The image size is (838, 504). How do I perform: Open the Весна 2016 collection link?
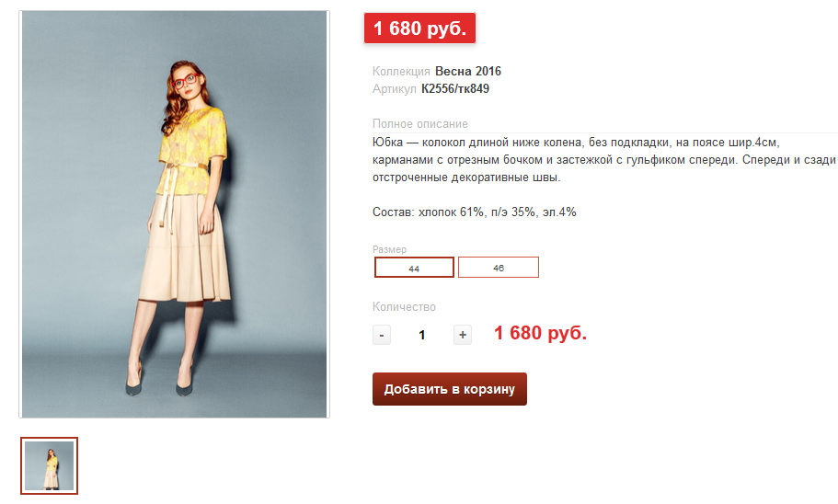tap(468, 71)
